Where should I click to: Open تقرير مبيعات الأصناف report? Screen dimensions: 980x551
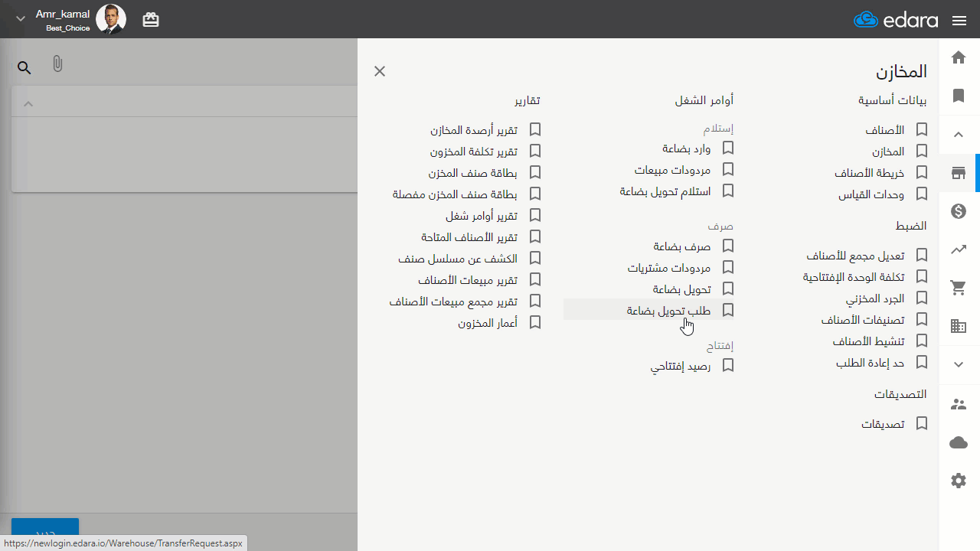click(468, 280)
